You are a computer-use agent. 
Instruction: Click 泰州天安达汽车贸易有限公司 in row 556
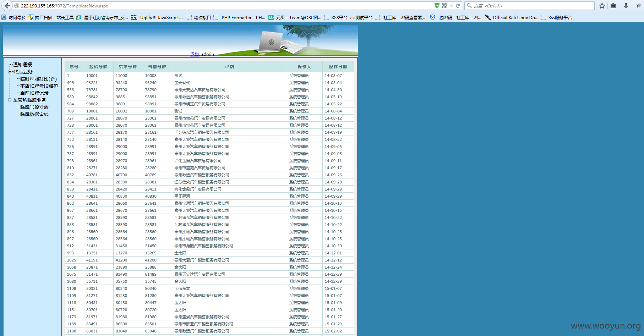pos(200,90)
